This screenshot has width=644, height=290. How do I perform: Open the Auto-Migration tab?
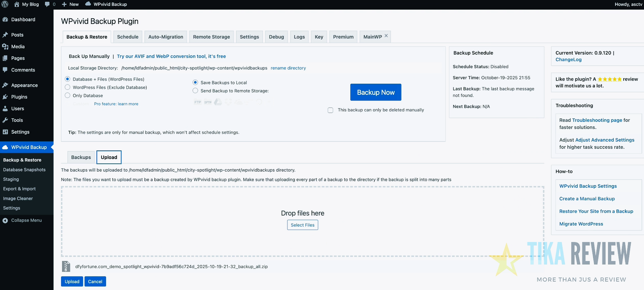click(166, 37)
